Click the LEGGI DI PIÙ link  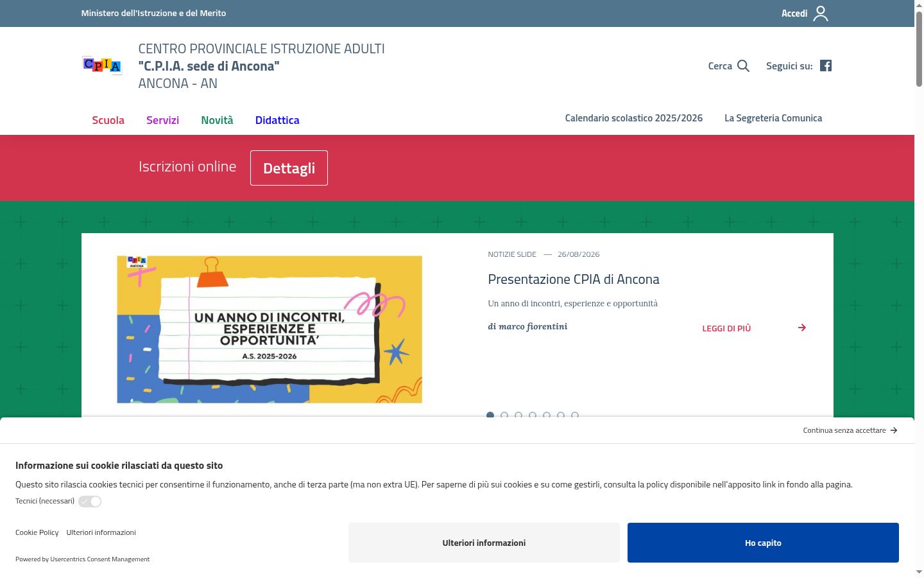coord(726,328)
